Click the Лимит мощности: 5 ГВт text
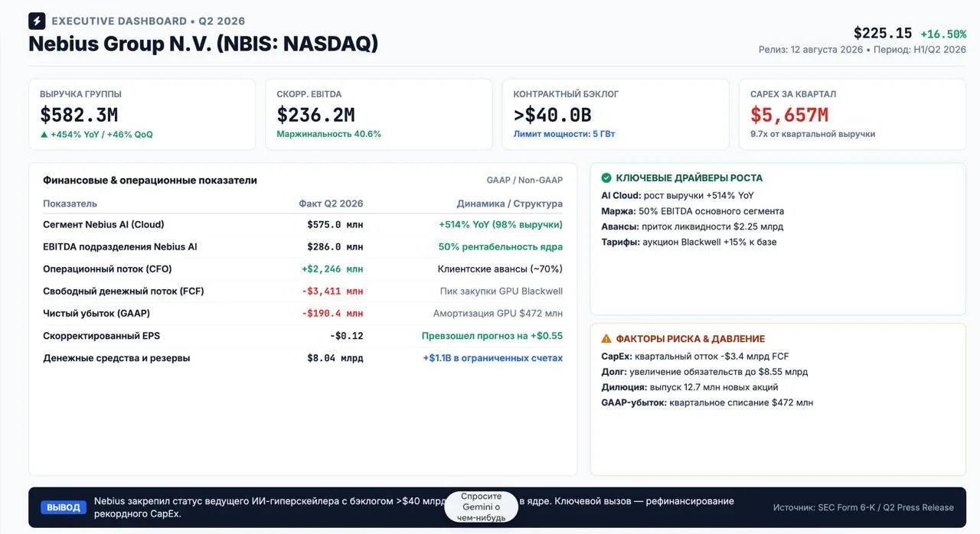 [x=563, y=134]
